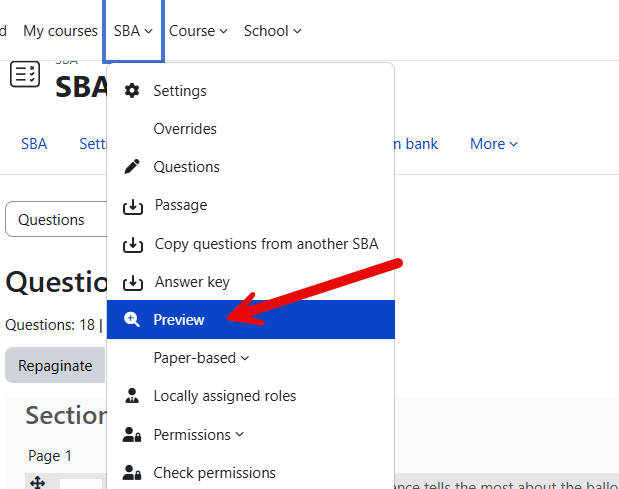Click the icon for Copy questions from another SBA
619x489 pixels.
pos(132,244)
